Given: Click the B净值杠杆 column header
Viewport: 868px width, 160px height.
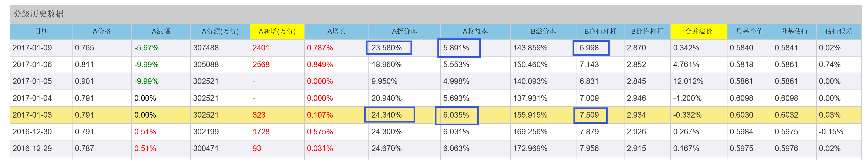Looking at the screenshot, I should tap(600, 32).
